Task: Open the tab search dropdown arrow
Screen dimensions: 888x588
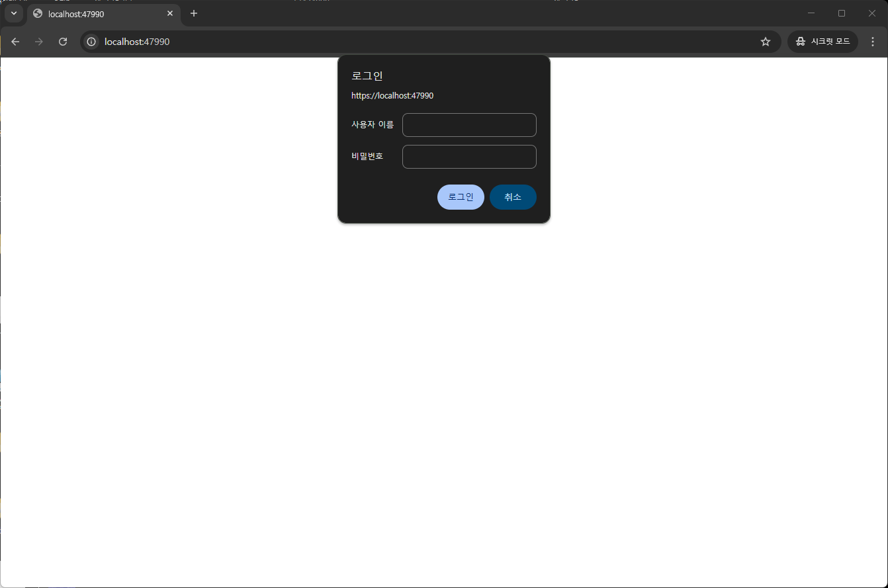Action: (x=13, y=13)
